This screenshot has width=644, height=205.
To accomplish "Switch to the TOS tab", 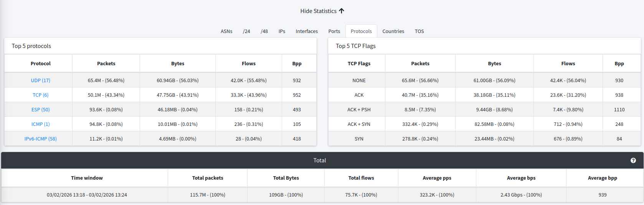I will 419,31.
